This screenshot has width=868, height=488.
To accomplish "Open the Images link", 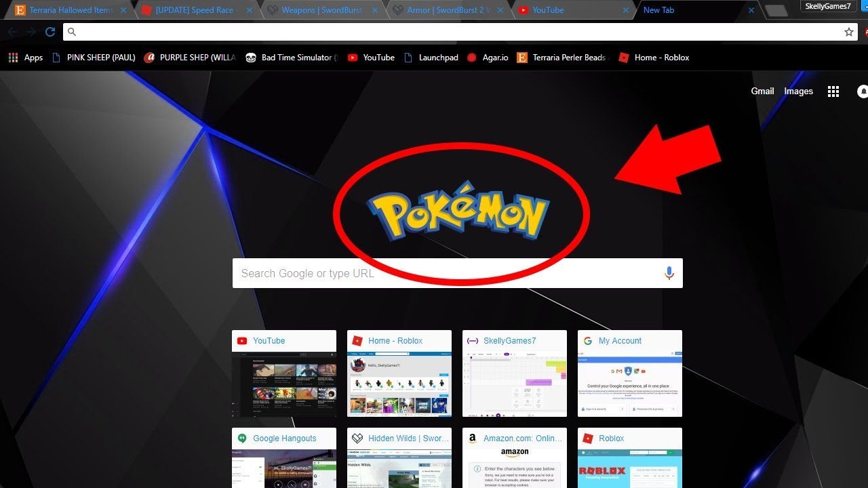I will [x=798, y=91].
